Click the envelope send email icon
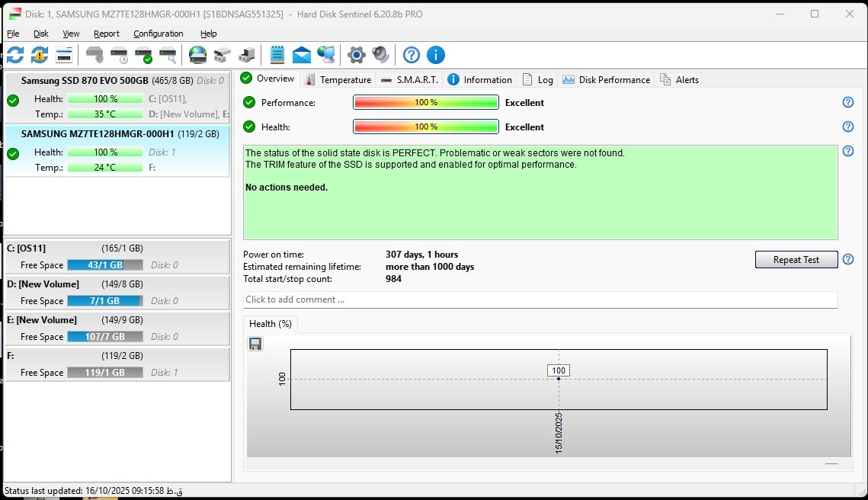Viewport: 868px width, 500px height. tap(302, 55)
